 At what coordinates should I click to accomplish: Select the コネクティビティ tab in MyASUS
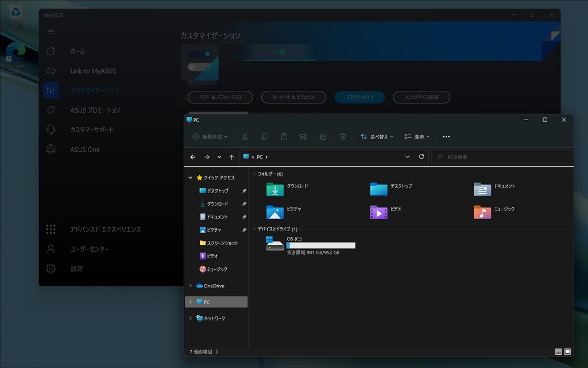(x=359, y=97)
